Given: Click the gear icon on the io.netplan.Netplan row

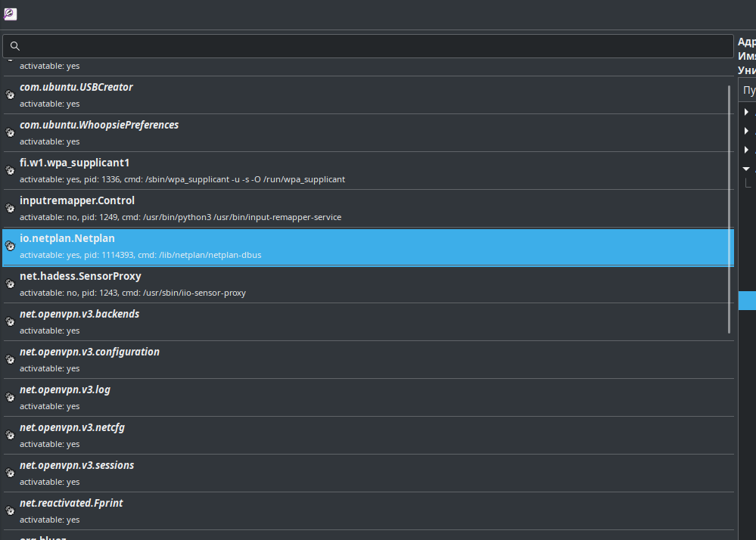Looking at the screenshot, I should tap(10, 247).
